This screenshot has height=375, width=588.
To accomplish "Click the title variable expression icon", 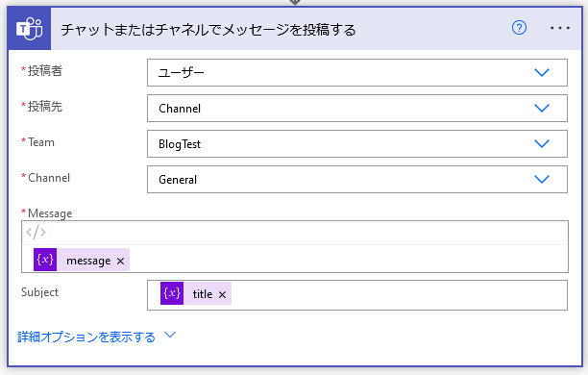I will pyautogui.click(x=172, y=293).
